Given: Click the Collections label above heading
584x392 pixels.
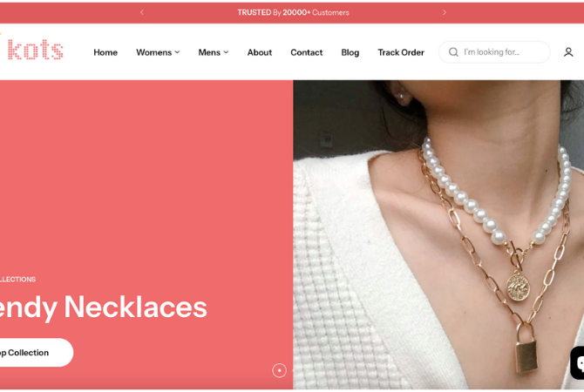Looking at the screenshot, I should 17,280.
